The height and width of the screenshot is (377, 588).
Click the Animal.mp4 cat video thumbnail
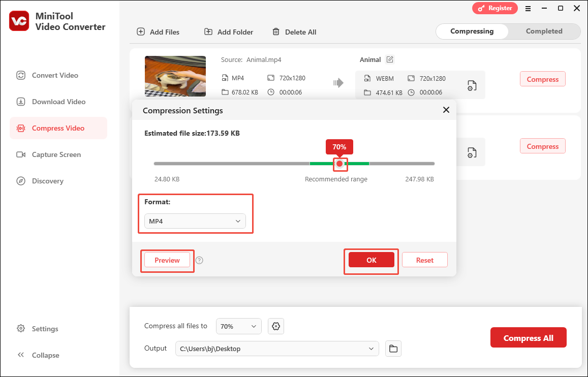click(x=175, y=76)
